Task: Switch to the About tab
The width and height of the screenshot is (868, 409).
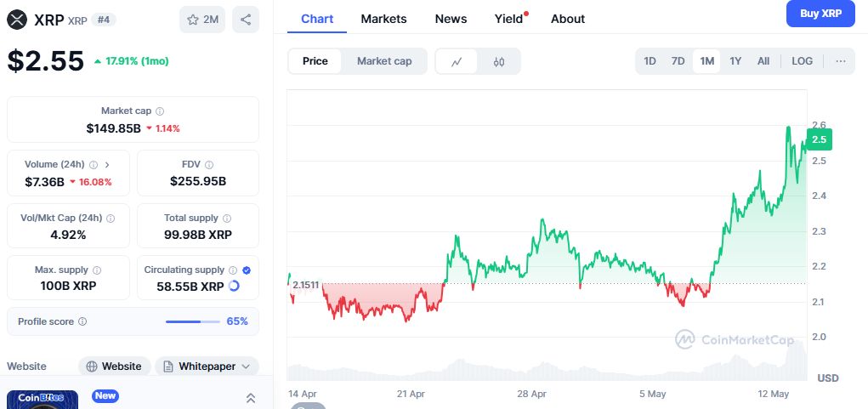Action: pyautogui.click(x=567, y=19)
